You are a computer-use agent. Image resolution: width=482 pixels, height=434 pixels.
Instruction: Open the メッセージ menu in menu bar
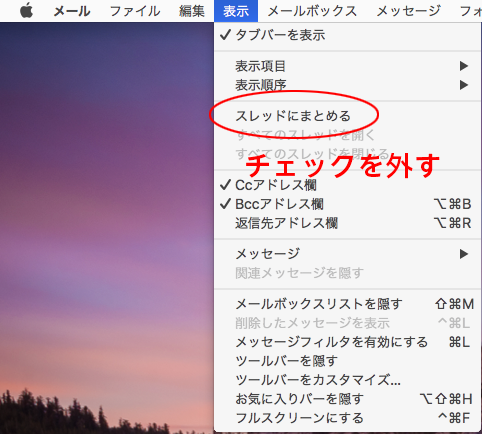tap(409, 11)
